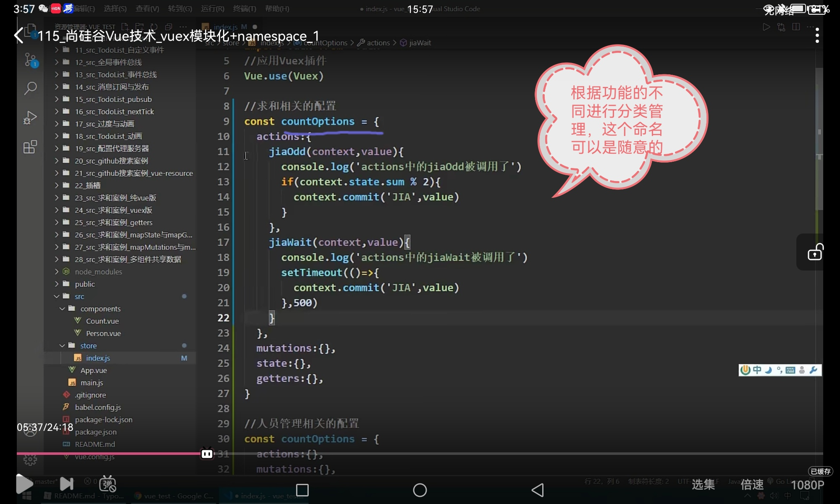
Task: Open Source Control sidebar icon
Action: pyautogui.click(x=30, y=60)
